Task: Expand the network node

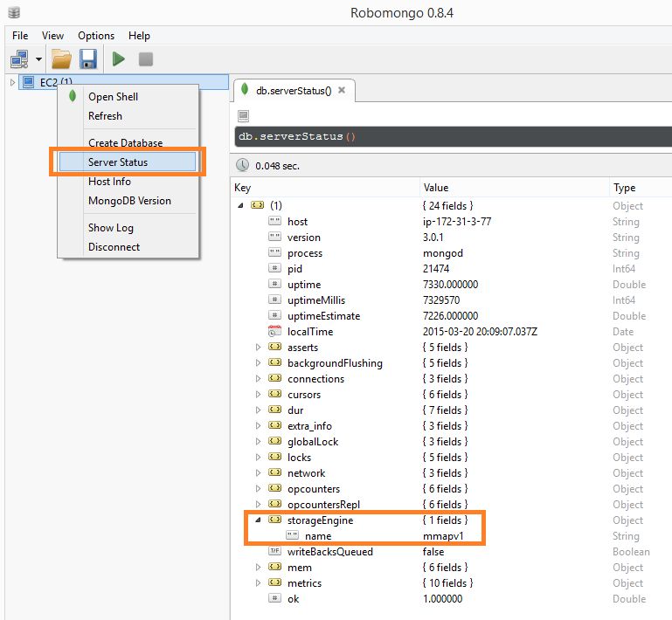Action: click(x=258, y=472)
